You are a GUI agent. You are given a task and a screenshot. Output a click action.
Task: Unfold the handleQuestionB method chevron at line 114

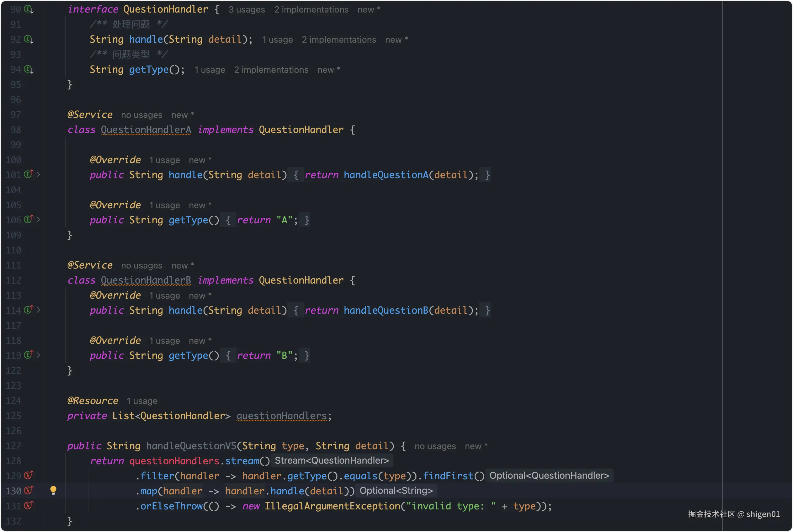click(38, 310)
